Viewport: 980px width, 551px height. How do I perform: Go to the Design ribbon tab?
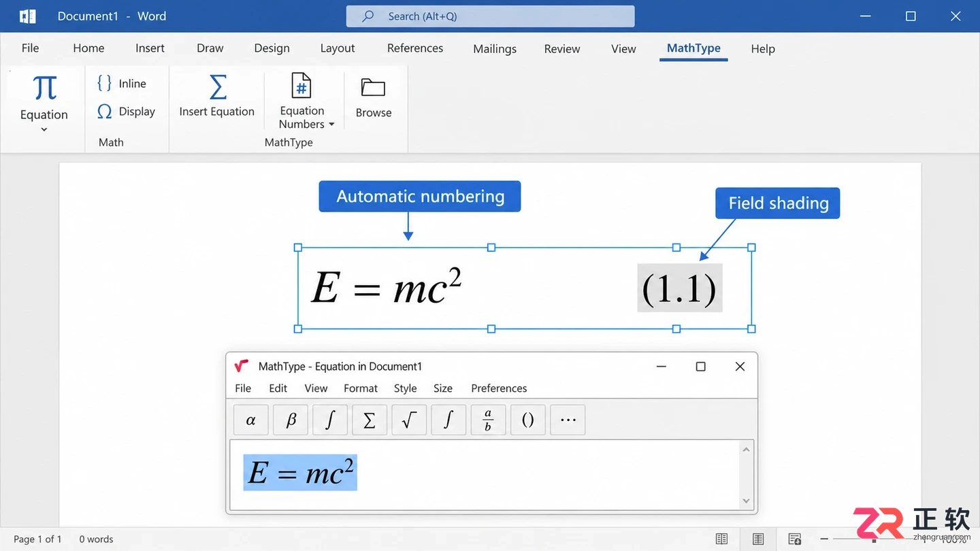tap(272, 48)
